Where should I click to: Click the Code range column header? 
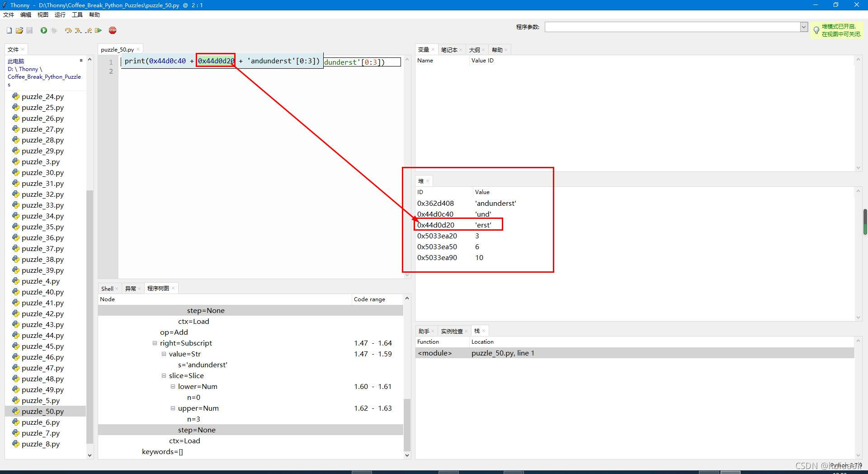click(377, 299)
